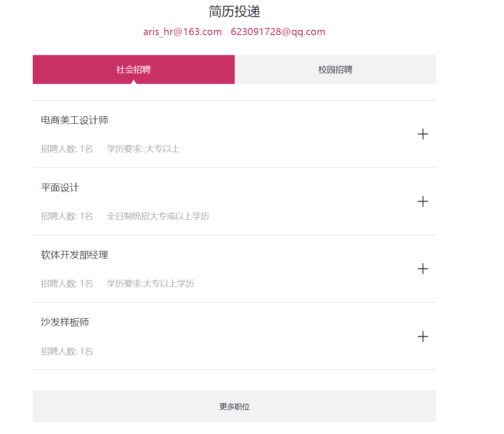Image resolution: width=504 pixels, height=434 pixels.
Task: Click 学历要求:大专以上学历 text for 软体开发部经理
Action: click(x=150, y=284)
